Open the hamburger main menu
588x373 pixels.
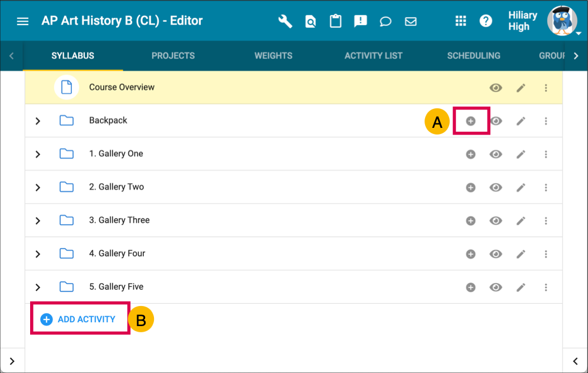22,21
